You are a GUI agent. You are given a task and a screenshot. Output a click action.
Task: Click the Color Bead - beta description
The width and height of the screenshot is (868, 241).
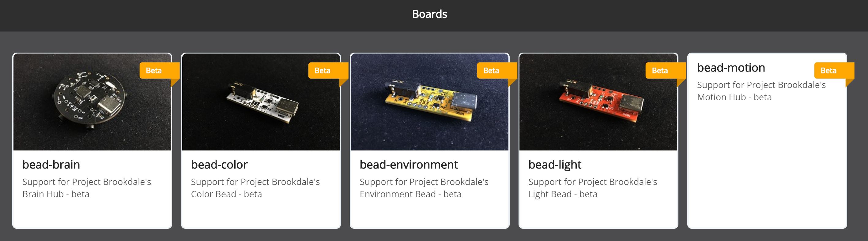point(255,188)
